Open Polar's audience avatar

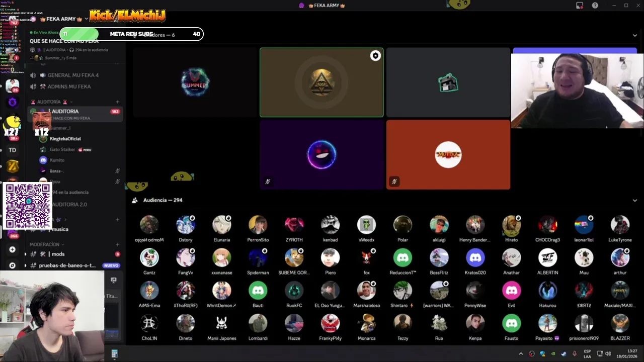pos(403,225)
